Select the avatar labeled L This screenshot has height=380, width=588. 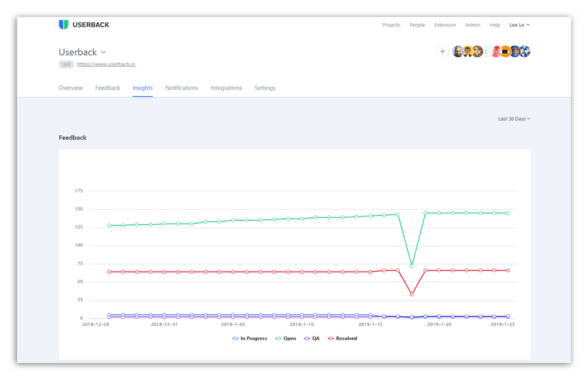coord(487,51)
